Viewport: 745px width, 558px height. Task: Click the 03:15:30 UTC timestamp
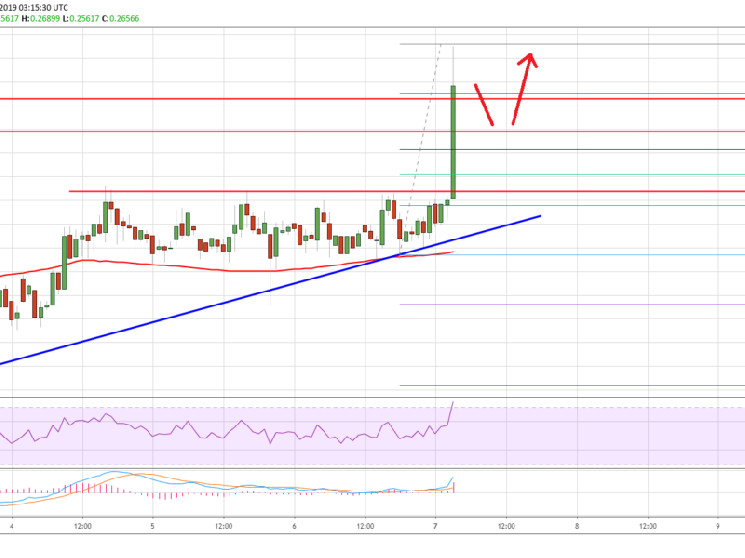click(42, 8)
